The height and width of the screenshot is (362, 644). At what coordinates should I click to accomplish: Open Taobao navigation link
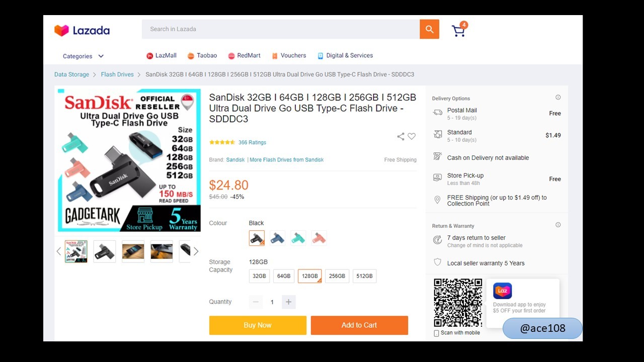(207, 56)
